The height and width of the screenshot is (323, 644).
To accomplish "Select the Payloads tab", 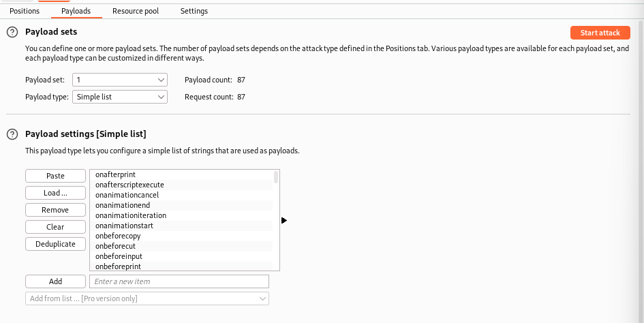I will [x=76, y=11].
